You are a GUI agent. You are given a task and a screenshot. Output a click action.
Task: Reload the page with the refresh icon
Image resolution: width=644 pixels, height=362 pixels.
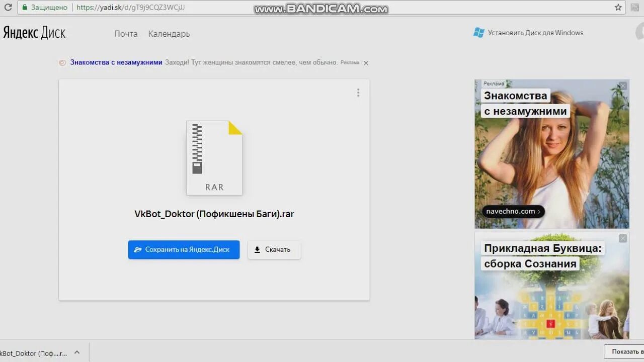[8, 7]
